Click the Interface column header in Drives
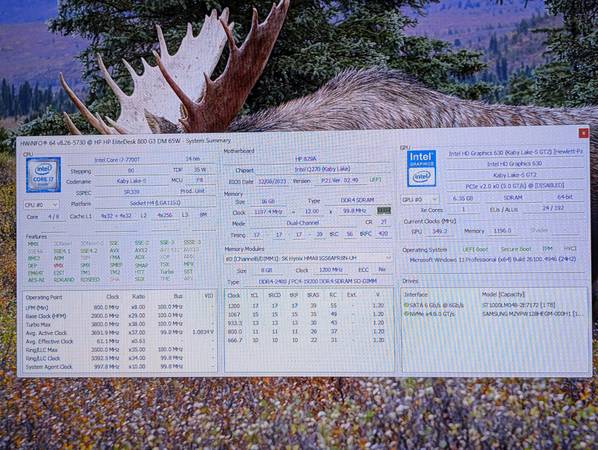This screenshot has height=450, width=598. click(x=416, y=295)
